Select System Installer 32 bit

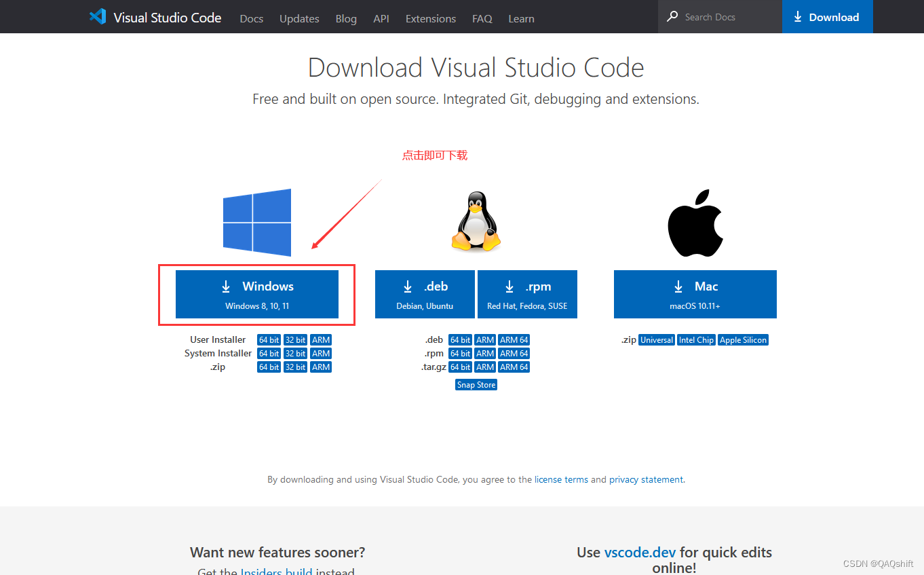pyautogui.click(x=295, y=354)
